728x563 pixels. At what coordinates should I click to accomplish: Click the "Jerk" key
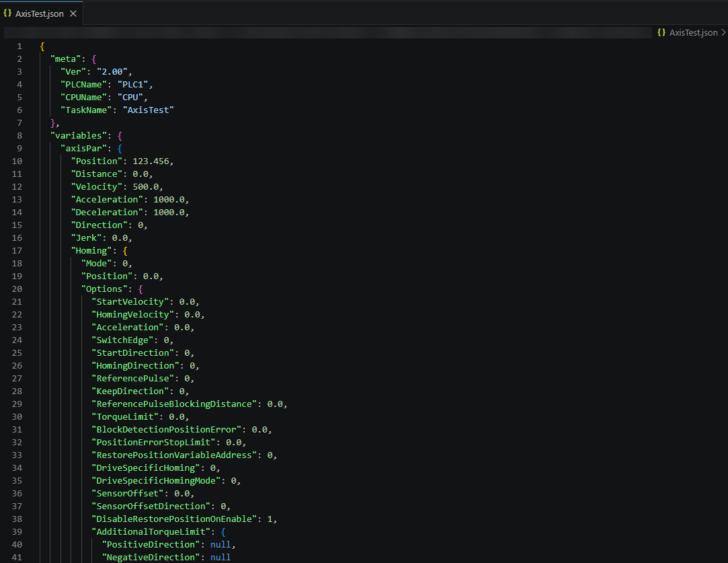(x=86, y=238)
